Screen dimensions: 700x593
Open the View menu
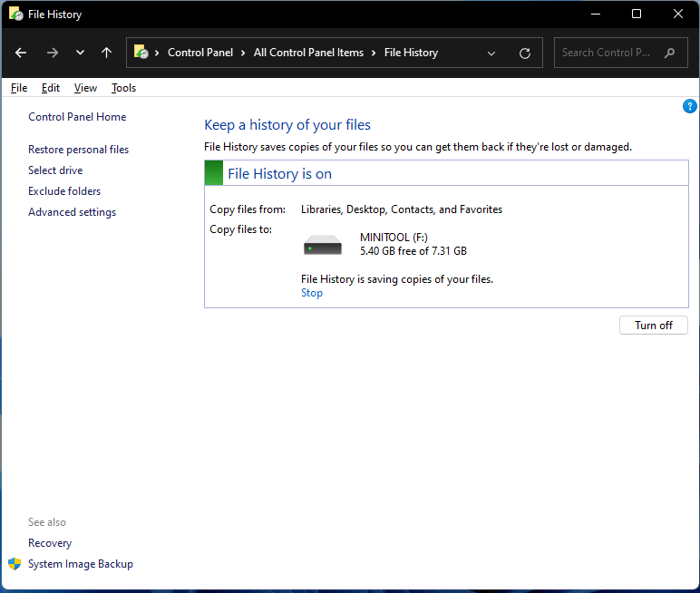point(85,88)
